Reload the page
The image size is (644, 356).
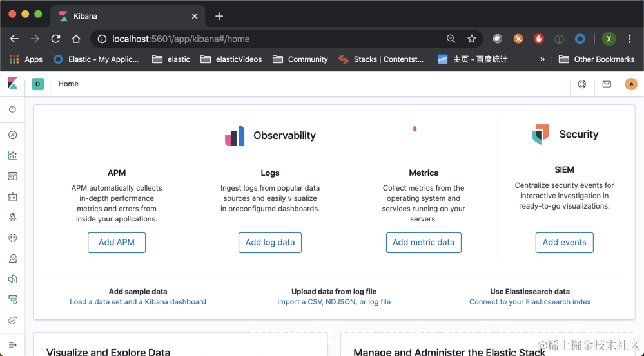[55, 39]
